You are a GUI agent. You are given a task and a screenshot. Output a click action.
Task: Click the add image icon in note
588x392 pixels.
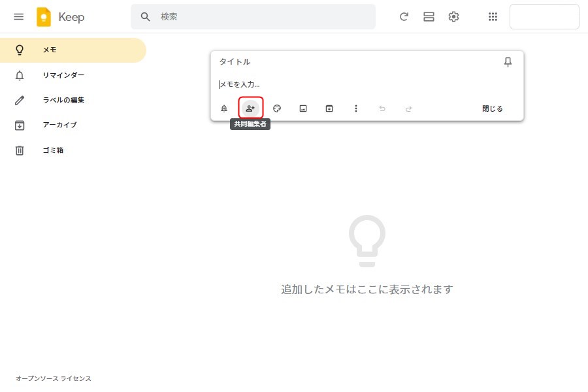[x=303, y=108]
